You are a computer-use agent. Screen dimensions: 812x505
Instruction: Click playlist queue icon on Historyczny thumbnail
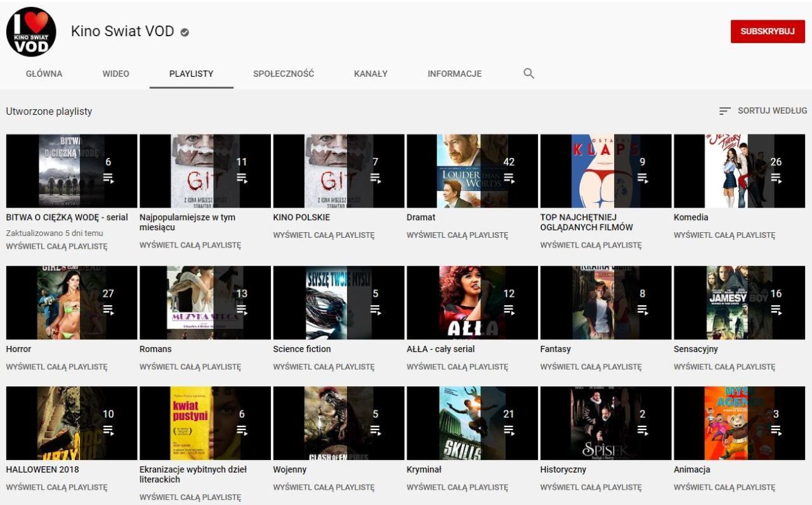point(643,430)
